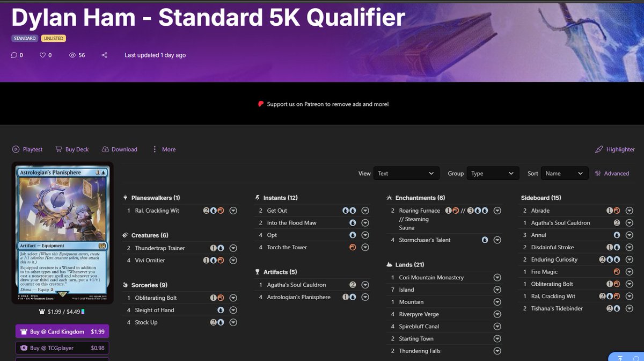Click the Instants (12) lightning icon
Screen dimensions: 644x361
click(x=258, y=198)
